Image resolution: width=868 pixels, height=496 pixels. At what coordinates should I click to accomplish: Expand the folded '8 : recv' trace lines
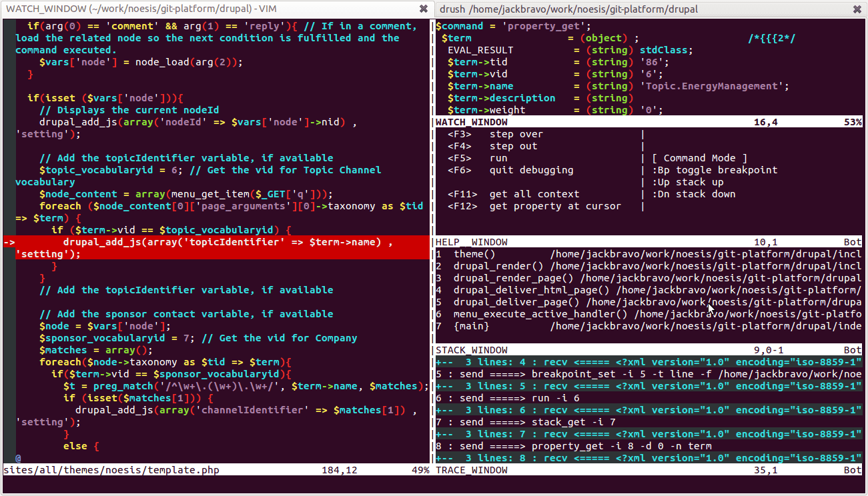tap(648, 458)
